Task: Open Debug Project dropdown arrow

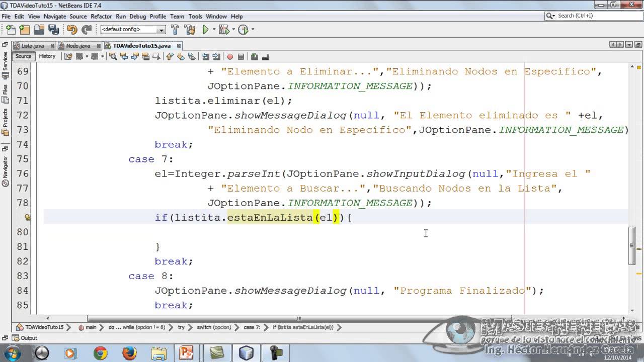Action: [x=232, y=30]
